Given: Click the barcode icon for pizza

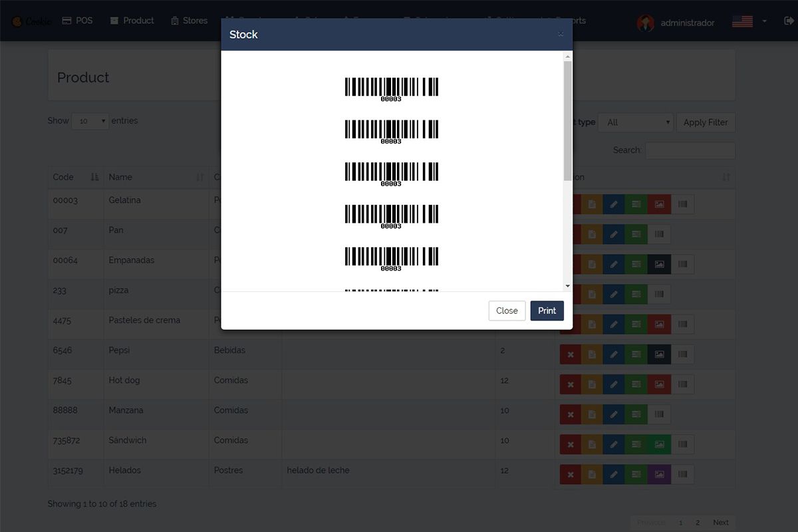Looking at the screenshot, I should tap(659, 294).
